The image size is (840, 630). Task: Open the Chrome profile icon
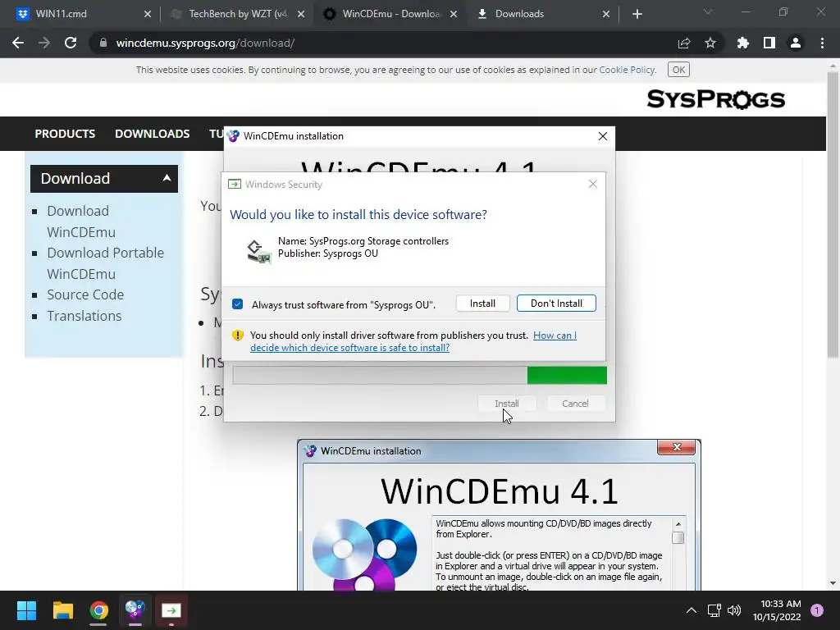click(x=796, y=43)
